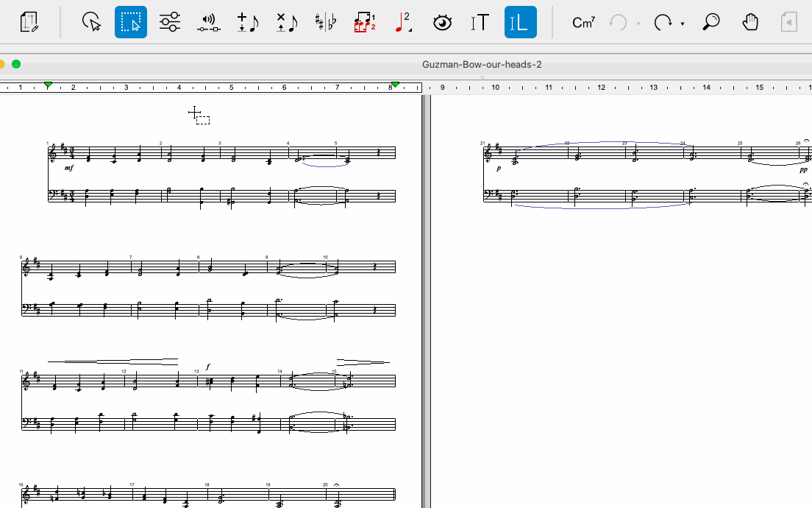Open the document setup page icon

click(x=29, y=22)
